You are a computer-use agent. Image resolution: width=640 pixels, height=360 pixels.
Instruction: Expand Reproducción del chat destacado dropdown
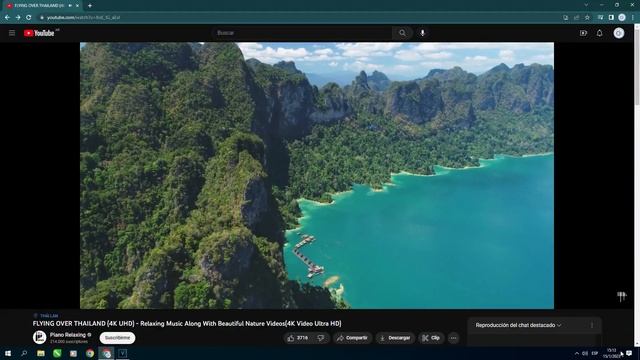(518, 325)
